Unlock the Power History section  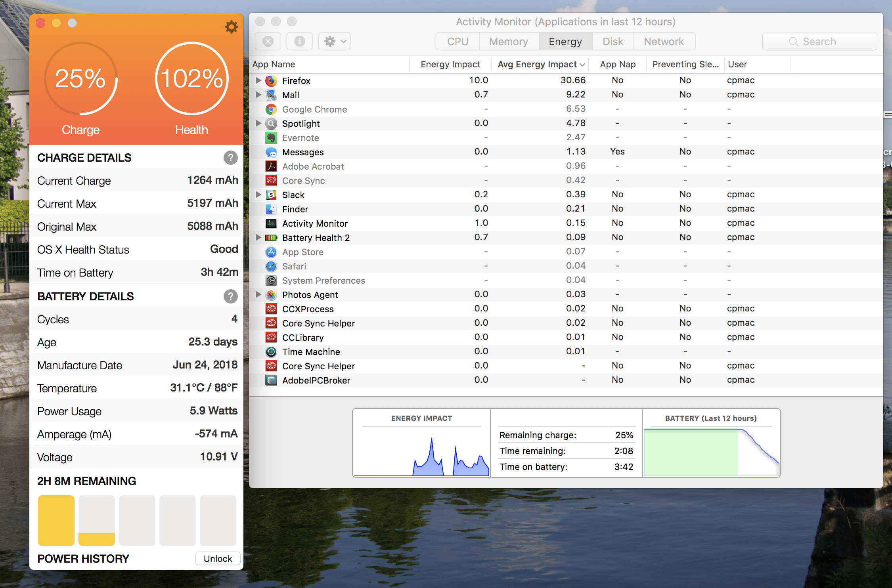(218, 559)
